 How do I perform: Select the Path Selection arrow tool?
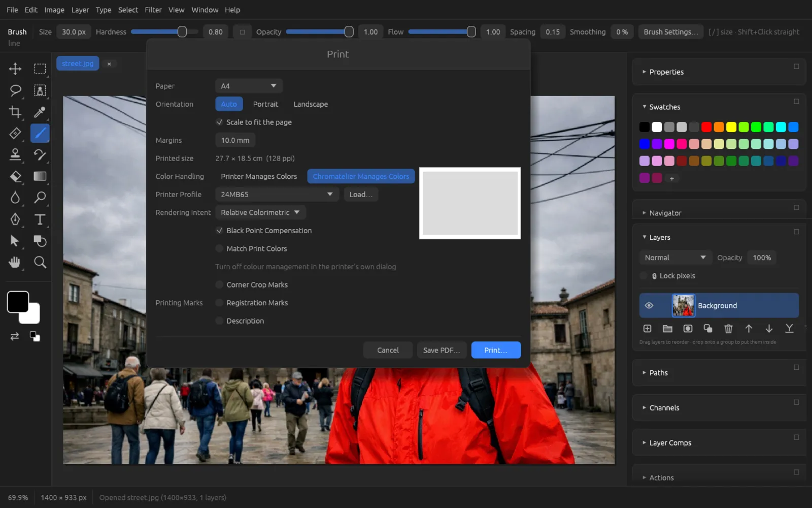pyautogui.click(x=15, y=241)
